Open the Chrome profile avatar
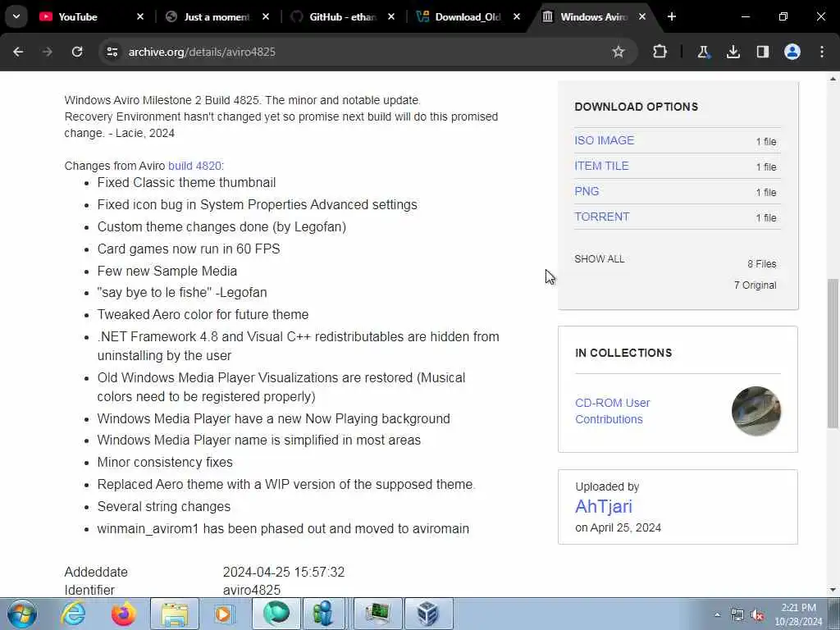Image resolution: width=840 pixels, height=630 pixels. [x=792, y=52]
